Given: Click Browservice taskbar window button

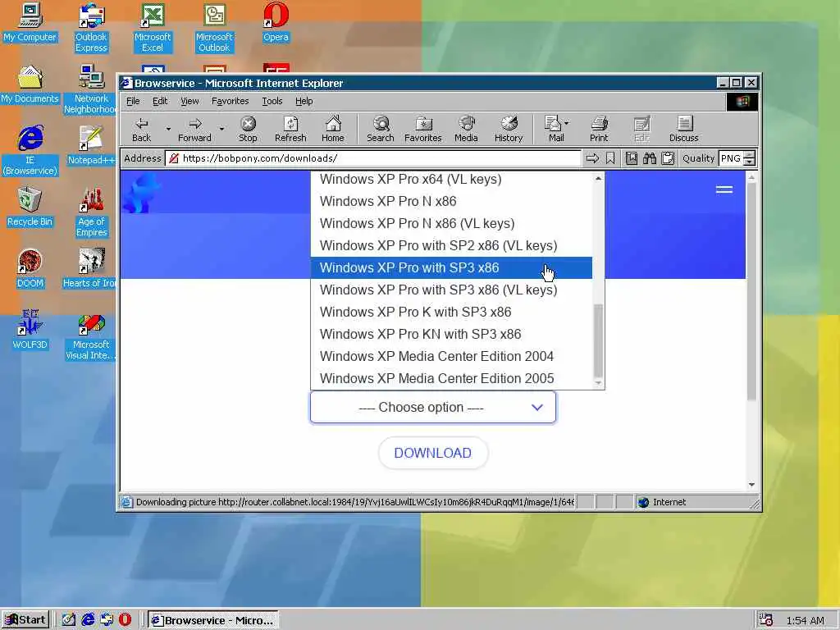Looking at the screenshot, I should (212, 620).
